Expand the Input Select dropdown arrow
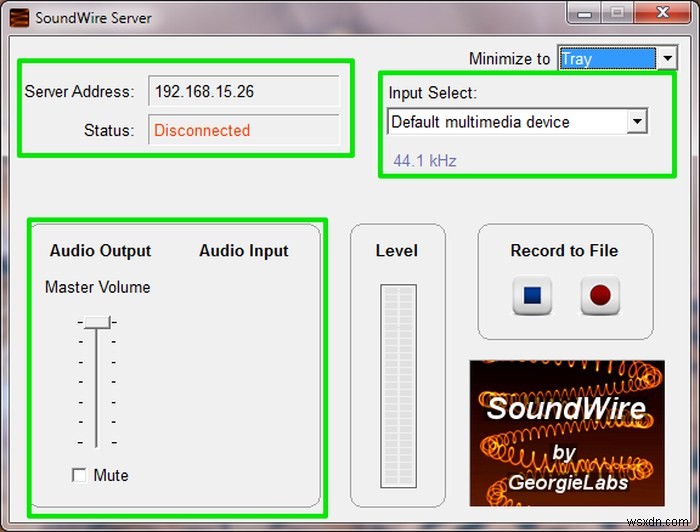 (x=637, y=121)
